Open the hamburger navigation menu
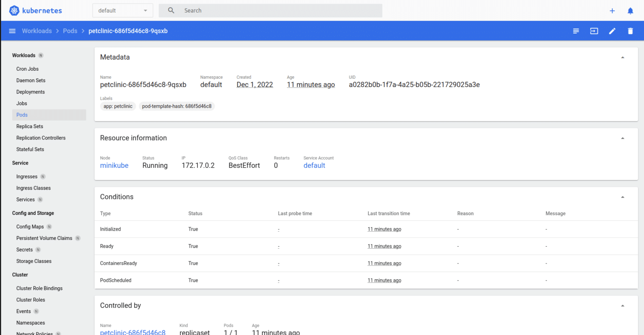The width and height of the screenshot is (644, 335). (x=12, y=31)
